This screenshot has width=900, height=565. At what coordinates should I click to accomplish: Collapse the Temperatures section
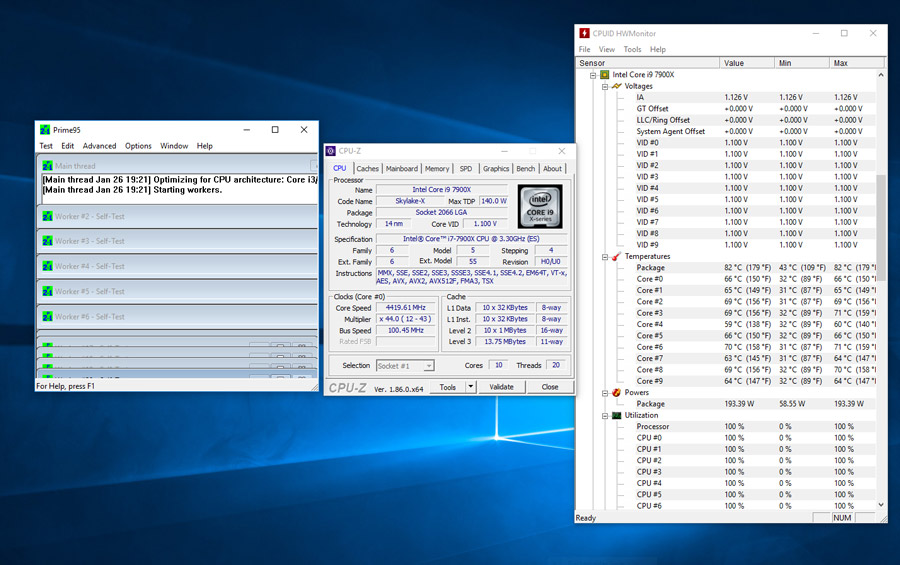(x=605, y=257)
